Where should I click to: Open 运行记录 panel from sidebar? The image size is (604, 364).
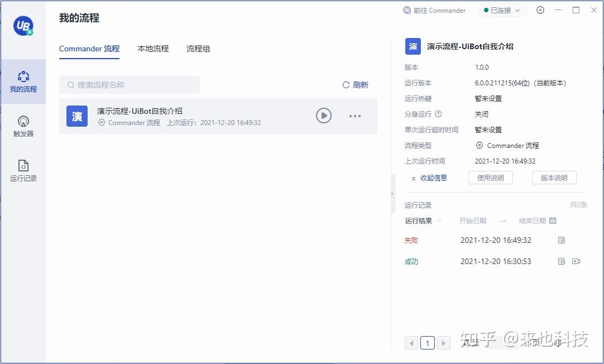[23, 169]
